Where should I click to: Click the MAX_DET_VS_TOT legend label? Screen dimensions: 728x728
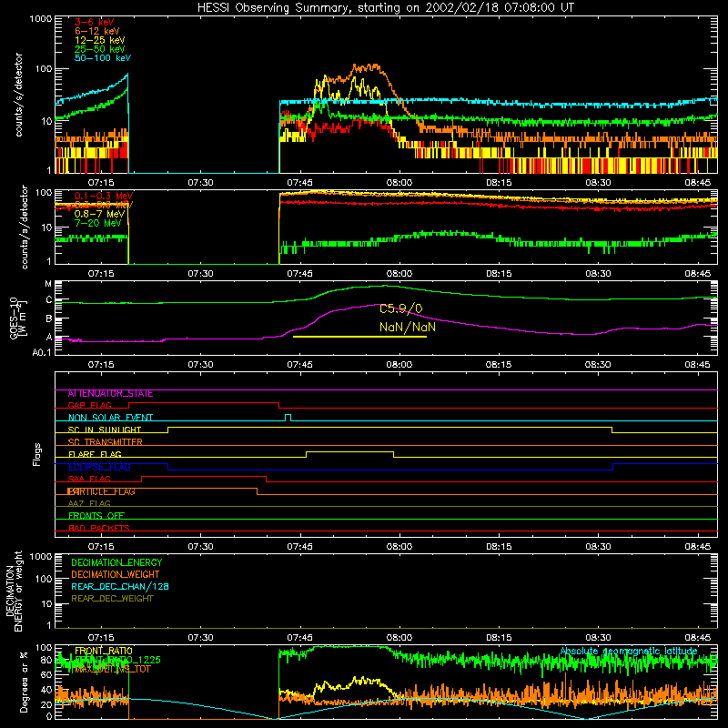click(112, 669)
